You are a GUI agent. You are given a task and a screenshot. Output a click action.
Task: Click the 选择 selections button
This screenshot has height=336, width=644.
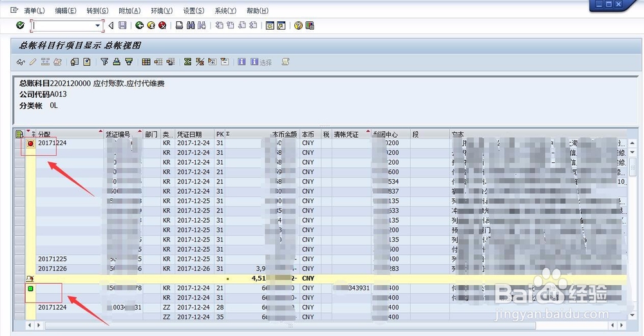pos(261,62)
